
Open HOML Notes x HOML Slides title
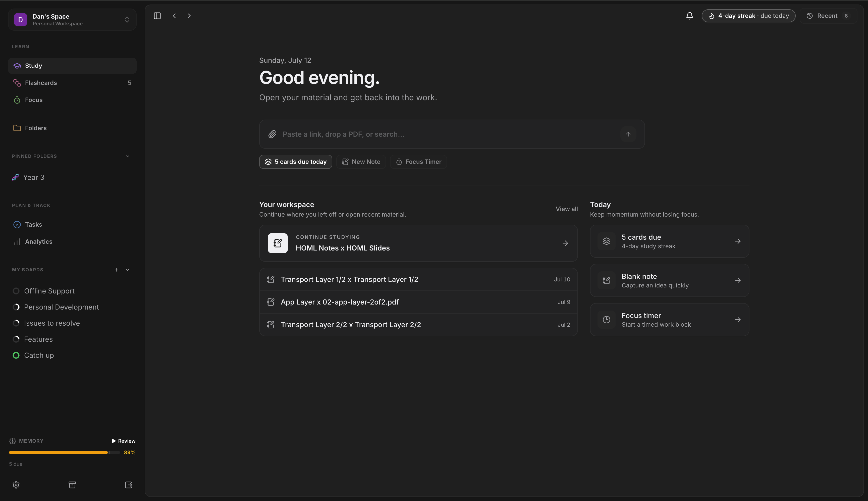pyautogui.click(x=343, y=248)
